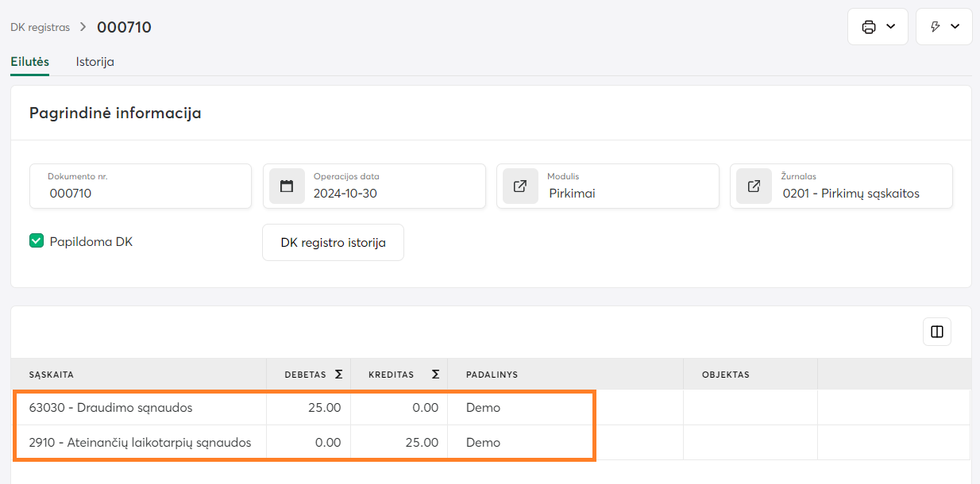The width and height of the screenshot is (980, 484).
Task: Click the Operacijos data value 2024-10-30
Action: pyautogui.click(x=345, y=193)
